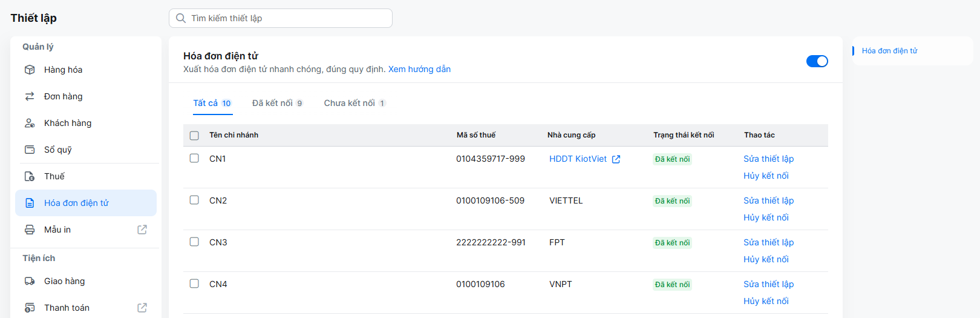Select Hóa đơn điện tử in sidebar menu
The width and height of the screenshot is (980, 318).
click(x=86, y=203)
